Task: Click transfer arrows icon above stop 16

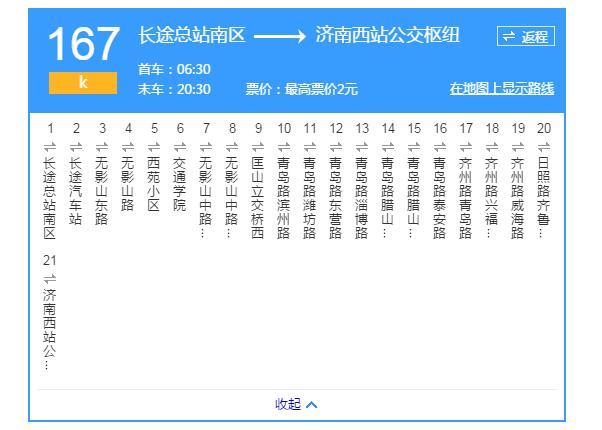Action: tap(440, 147)
